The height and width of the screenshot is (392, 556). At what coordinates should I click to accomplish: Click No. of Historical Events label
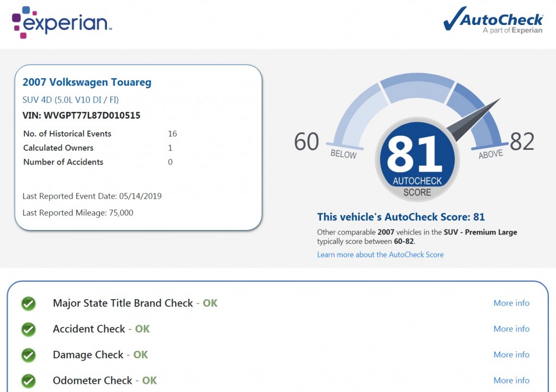pyautogui.click(x=67, y=134)
